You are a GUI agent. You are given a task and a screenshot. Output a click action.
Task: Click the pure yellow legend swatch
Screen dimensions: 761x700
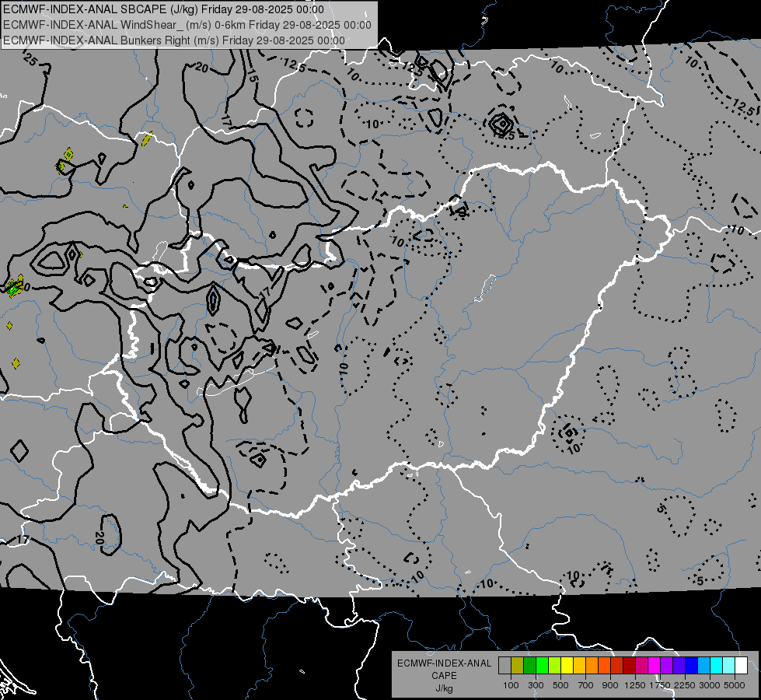(x=567, y=665)
